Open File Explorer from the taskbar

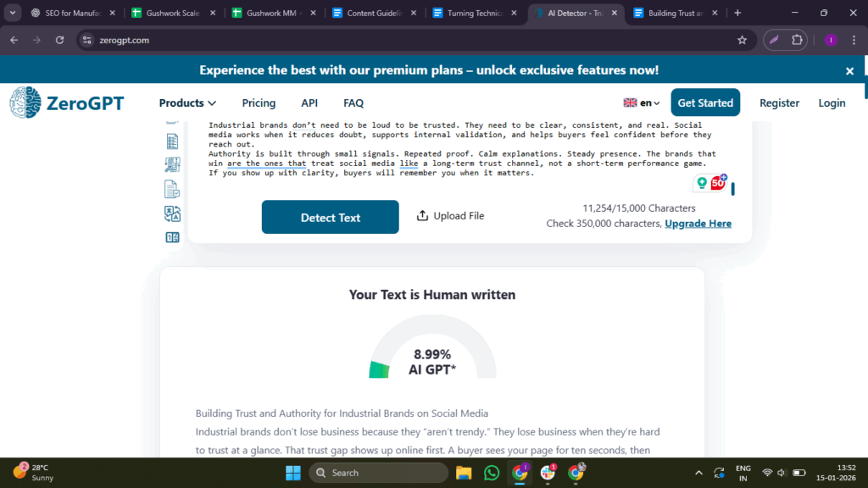pyautogui.click(x=464, y=473)
